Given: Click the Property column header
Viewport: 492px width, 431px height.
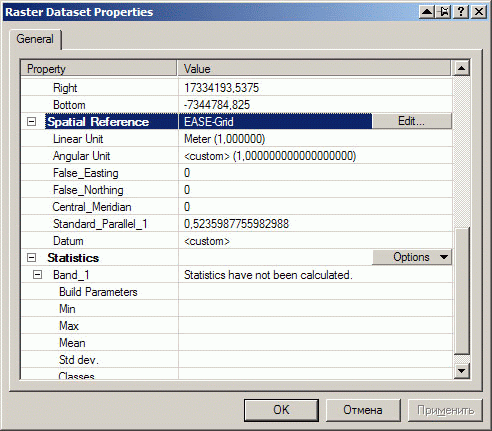Looking at the screenshot, I should (x=99, y=69).
